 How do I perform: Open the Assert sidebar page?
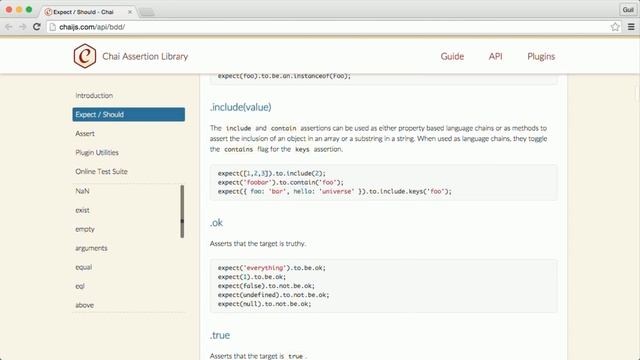pyautogui.click(x=85, y=133)
